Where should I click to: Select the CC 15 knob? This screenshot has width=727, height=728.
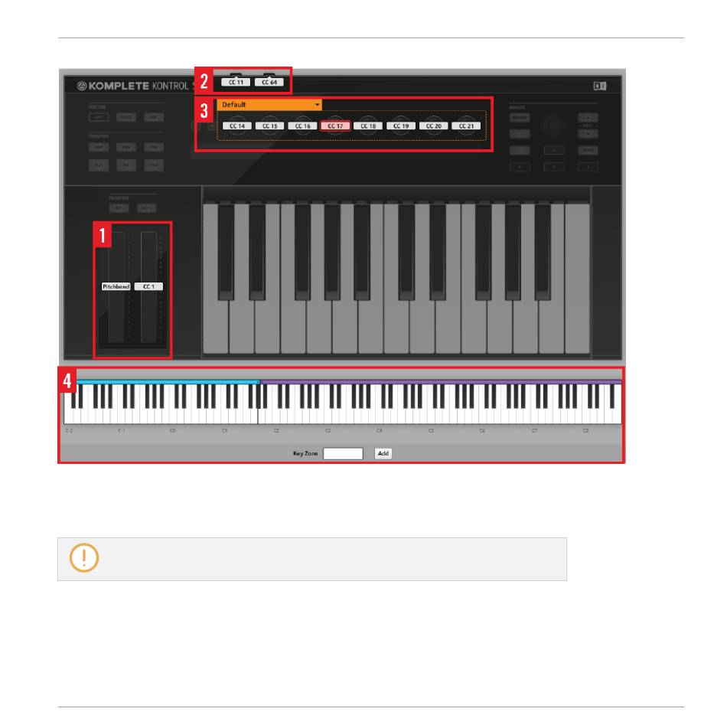pyautogui.click(x=269, y=126)
